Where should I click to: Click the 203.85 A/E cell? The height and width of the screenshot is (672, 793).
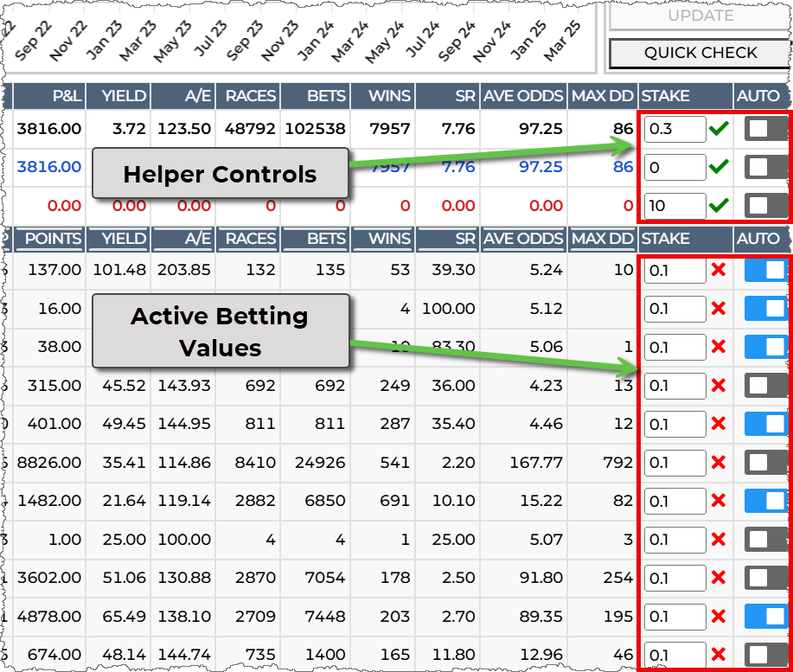coord(184,270)
